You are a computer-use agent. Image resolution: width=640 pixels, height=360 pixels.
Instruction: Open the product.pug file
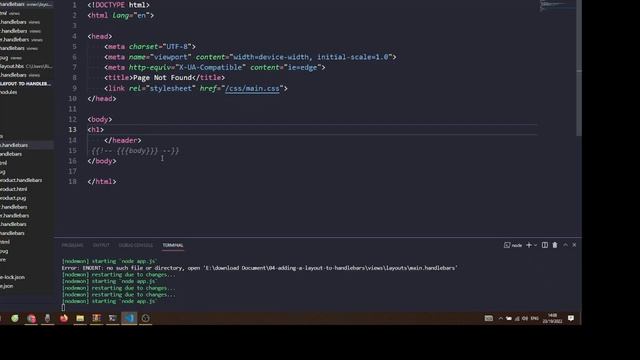click(13, 198)
